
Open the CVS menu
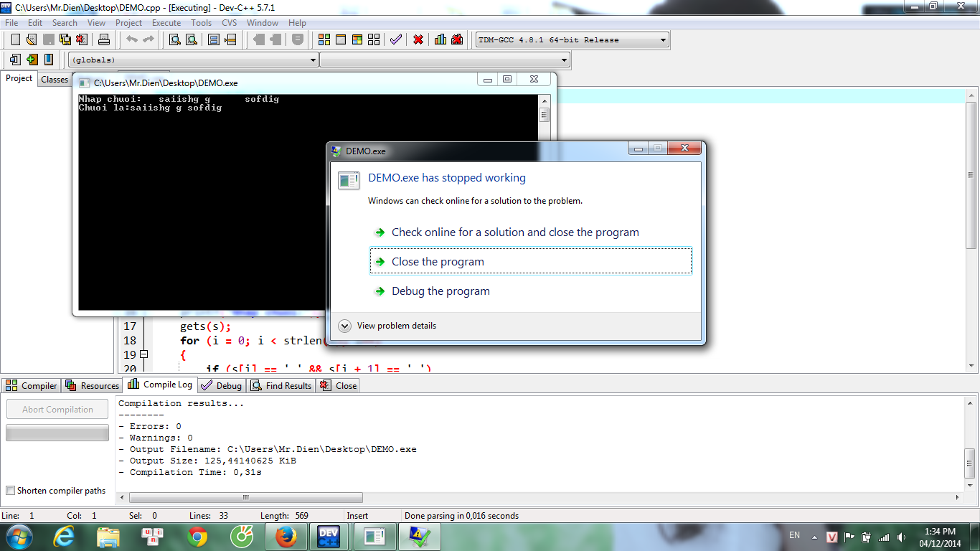tap(229, 23)
